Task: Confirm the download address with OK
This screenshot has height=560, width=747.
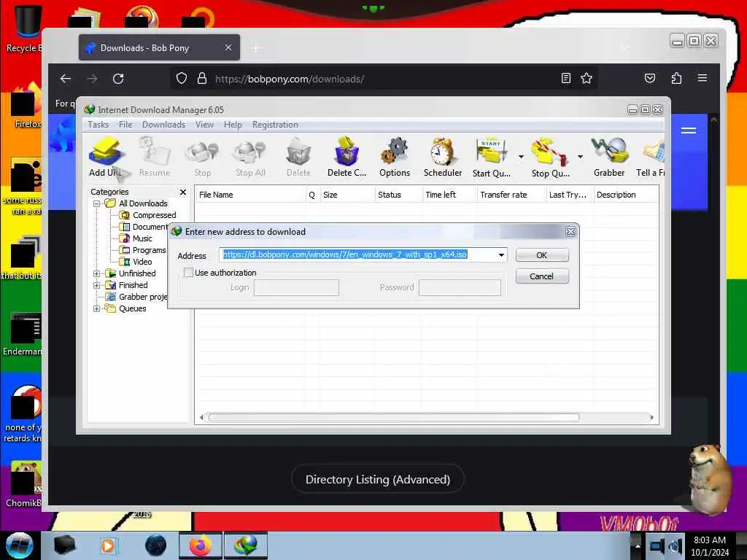Action: [x=542, y=254]
